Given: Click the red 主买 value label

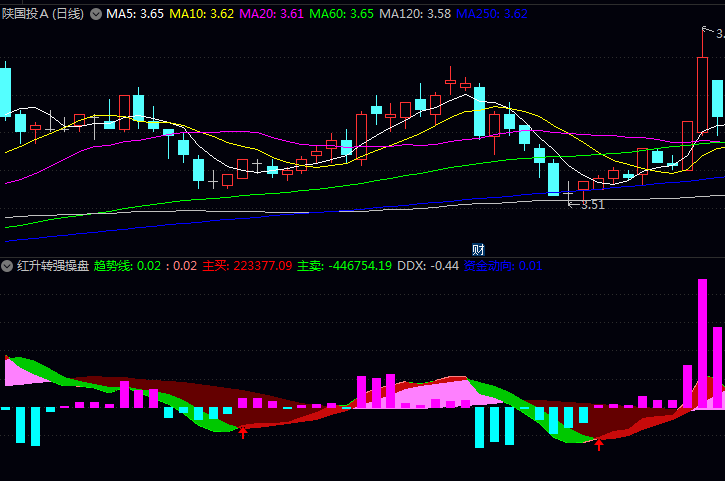Looking at the screenshot, I should click(x=247, y=266).
